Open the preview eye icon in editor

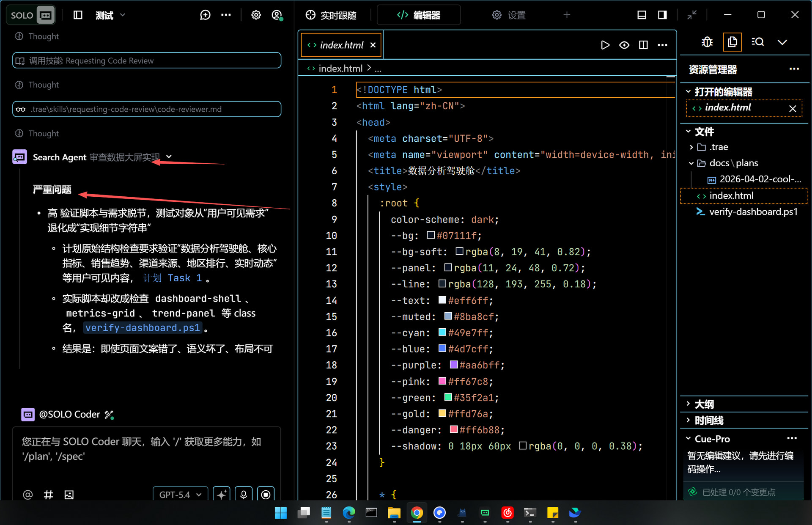pyautogui.click(x=624, y=45)
